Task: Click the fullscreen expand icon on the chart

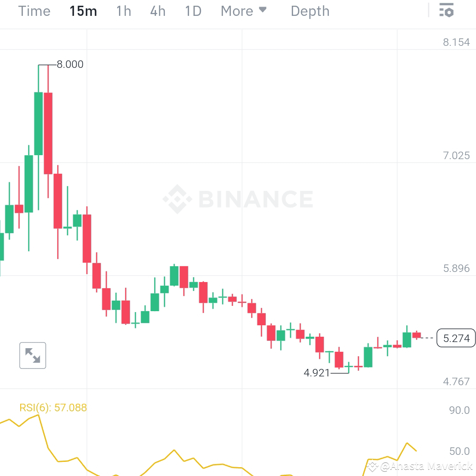Action: click(33, 355)
